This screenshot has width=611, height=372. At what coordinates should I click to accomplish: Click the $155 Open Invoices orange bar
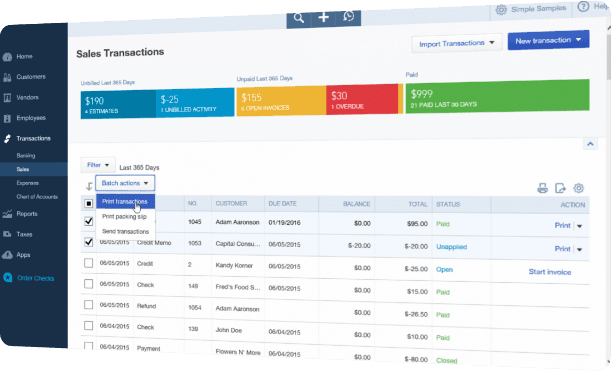coord(281,100)
